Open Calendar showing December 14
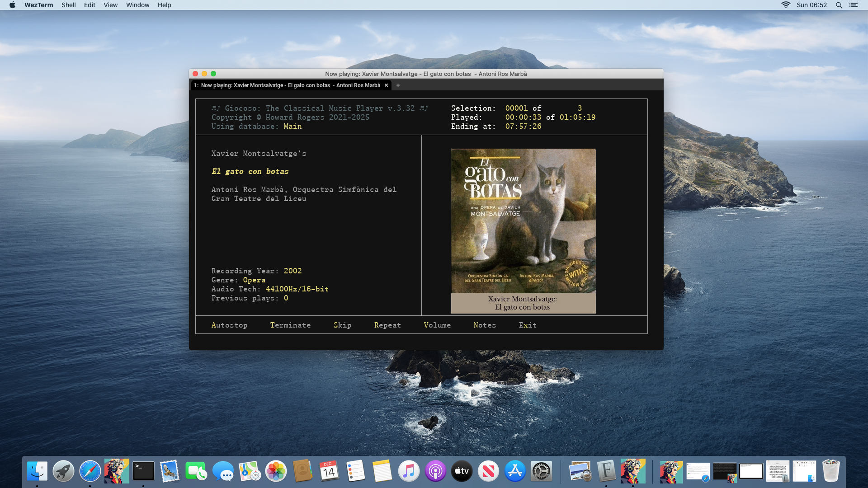This screenshot has width=868, height=488. coord(329,471)
